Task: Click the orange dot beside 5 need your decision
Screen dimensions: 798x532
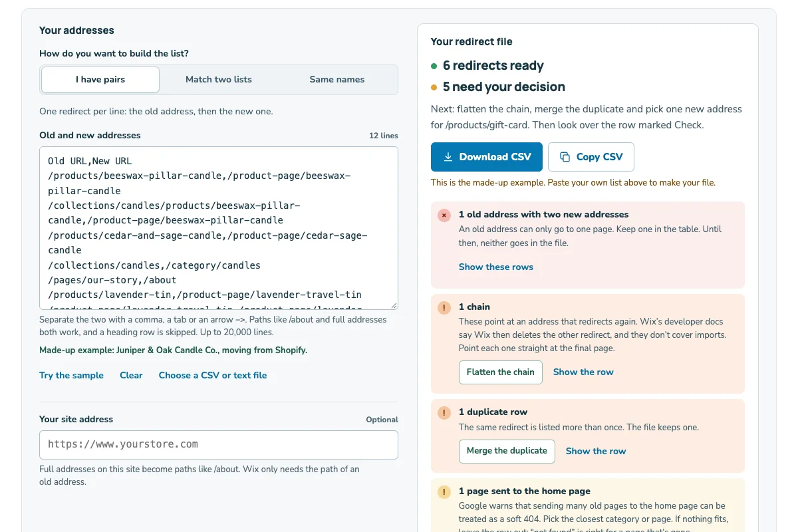Action: tap(434, 87)
